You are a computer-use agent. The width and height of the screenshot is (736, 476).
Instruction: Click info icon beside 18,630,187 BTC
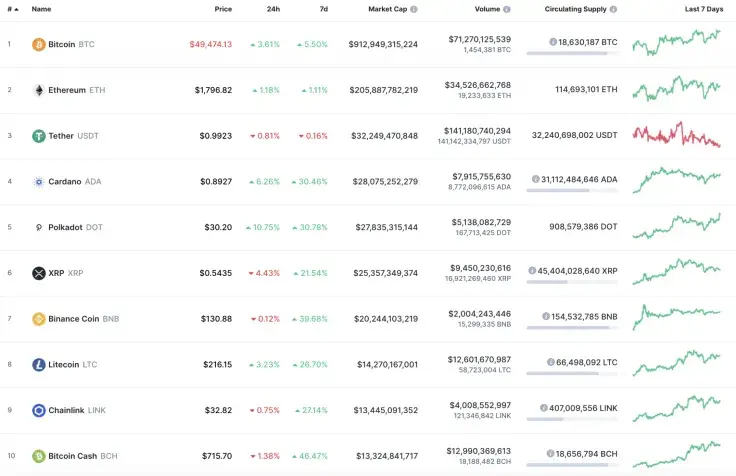[x=553, y=42]
